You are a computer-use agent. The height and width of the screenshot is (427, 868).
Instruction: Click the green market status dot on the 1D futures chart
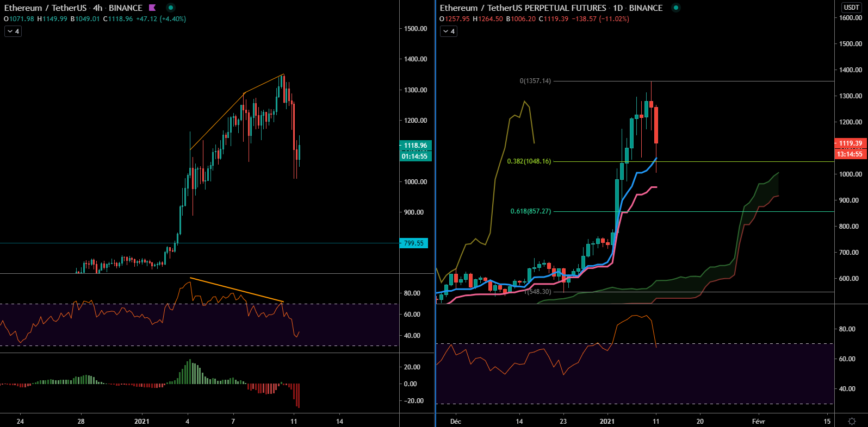(x=675, y=8)
